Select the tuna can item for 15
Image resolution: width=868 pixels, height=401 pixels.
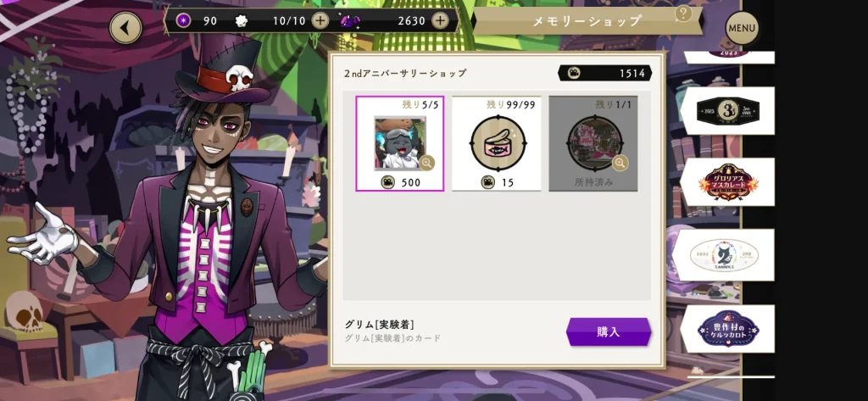[x=497, y=143]
